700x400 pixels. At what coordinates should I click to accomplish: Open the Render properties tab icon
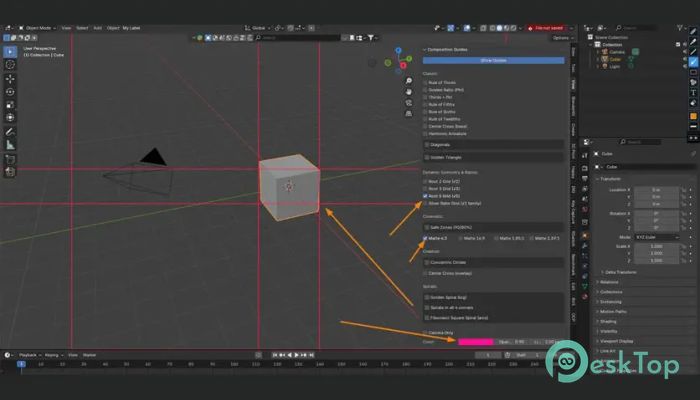584,168
